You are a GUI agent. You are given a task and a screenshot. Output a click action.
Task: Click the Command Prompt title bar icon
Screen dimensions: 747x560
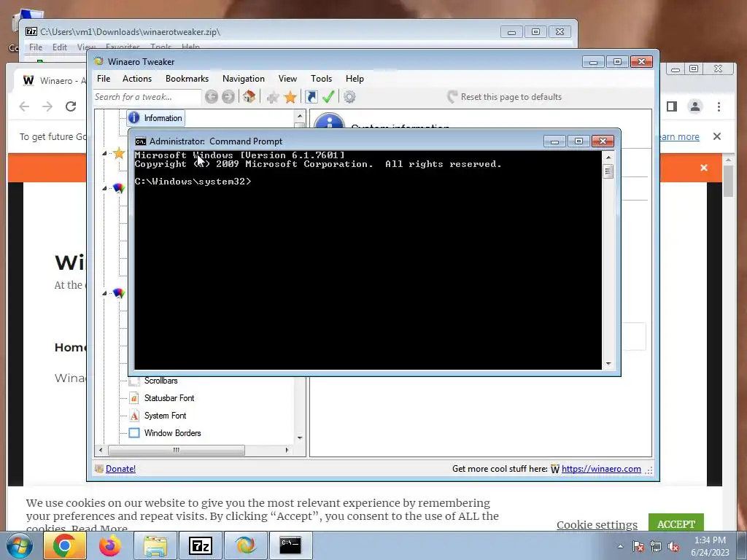(141, 141)
